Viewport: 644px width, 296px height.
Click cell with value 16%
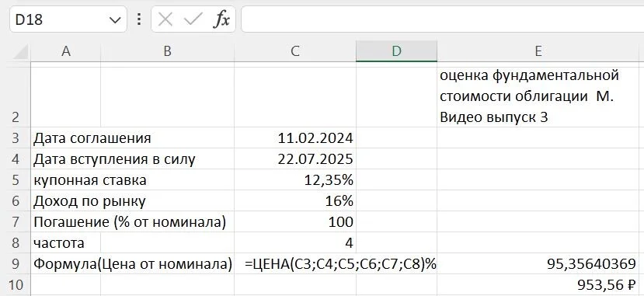pos(295,200)
